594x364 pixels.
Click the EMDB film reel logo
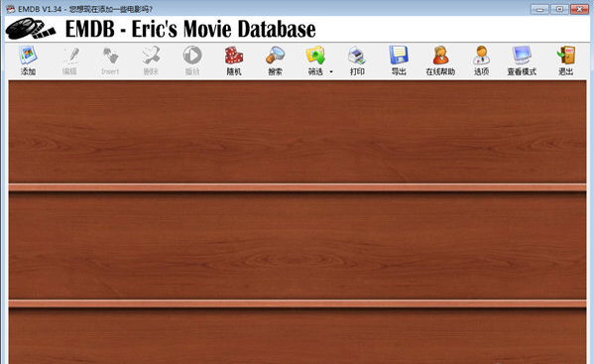click(31, 29)
